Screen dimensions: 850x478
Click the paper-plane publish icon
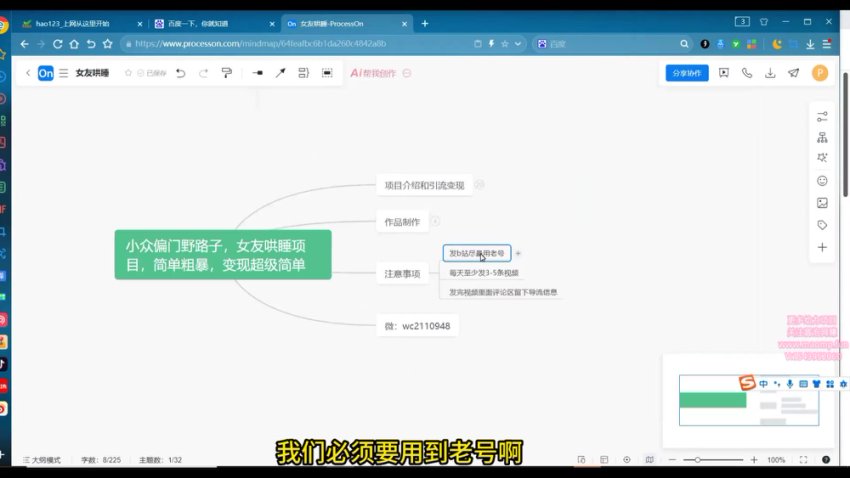click(794, 73)
